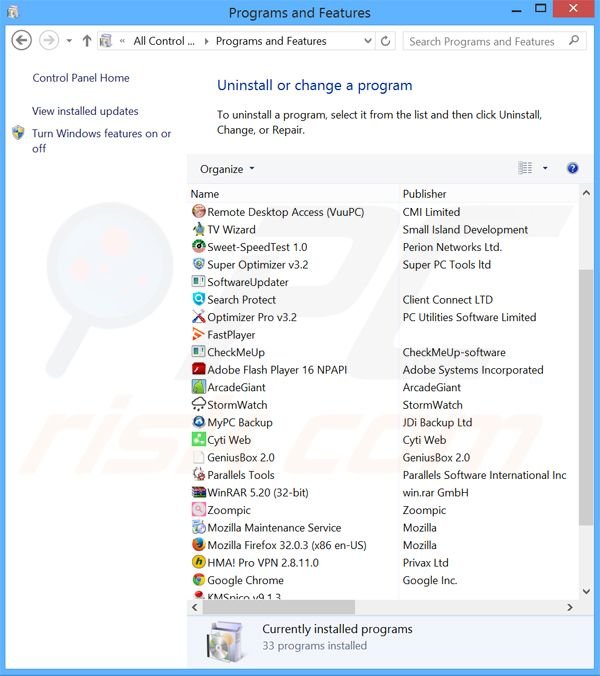Click the publisher Client Connect LTD
Image resolution: width=600 pixels, height=676 pixels.
coord(447,300)
